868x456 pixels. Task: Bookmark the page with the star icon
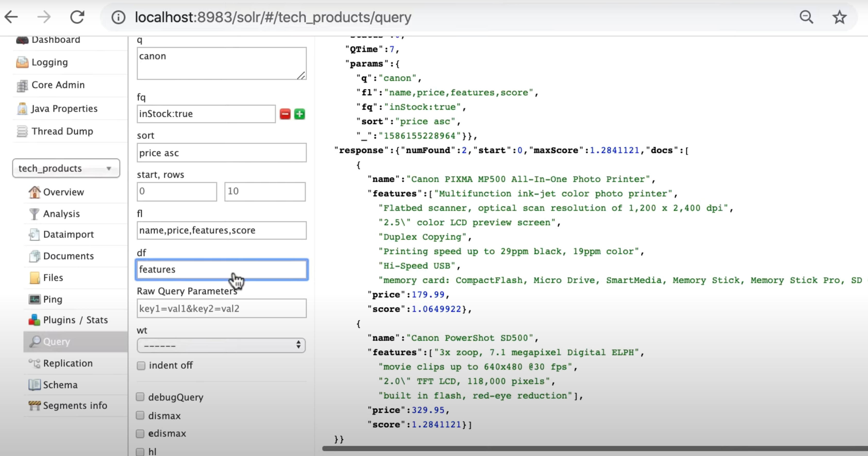[x=839, y=17]
